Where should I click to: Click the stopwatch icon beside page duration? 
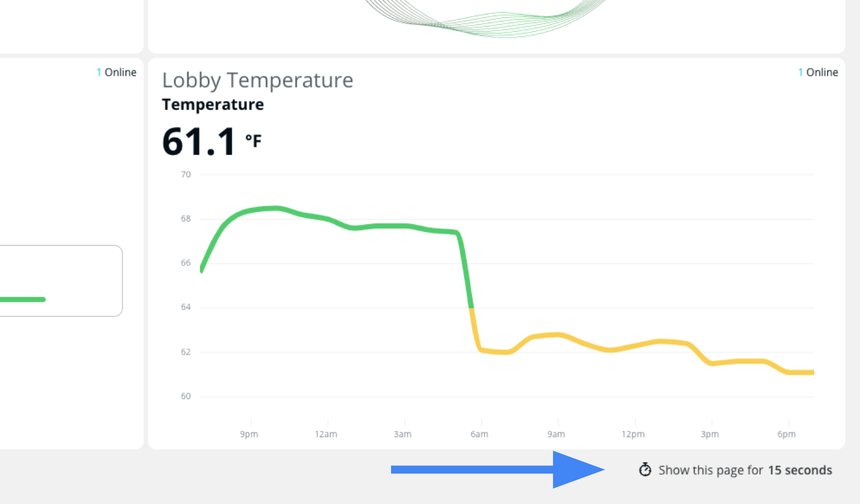(645, 470)
